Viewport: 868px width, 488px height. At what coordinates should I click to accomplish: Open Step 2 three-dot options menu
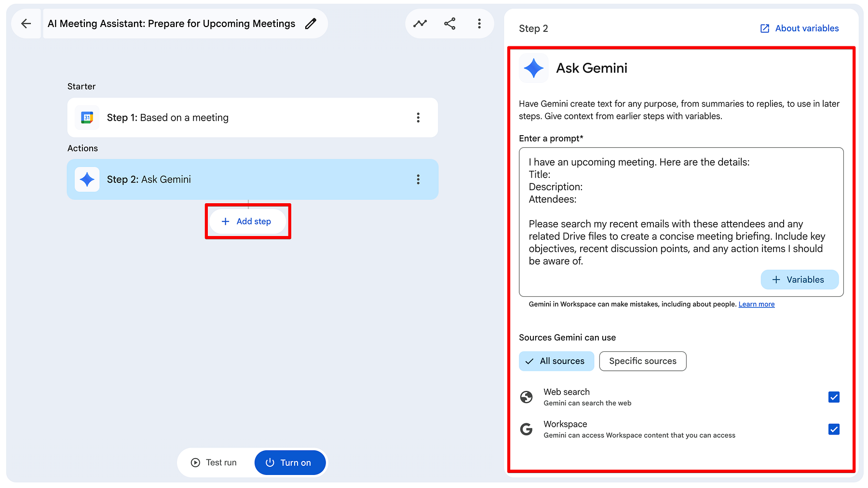(418, 180)
